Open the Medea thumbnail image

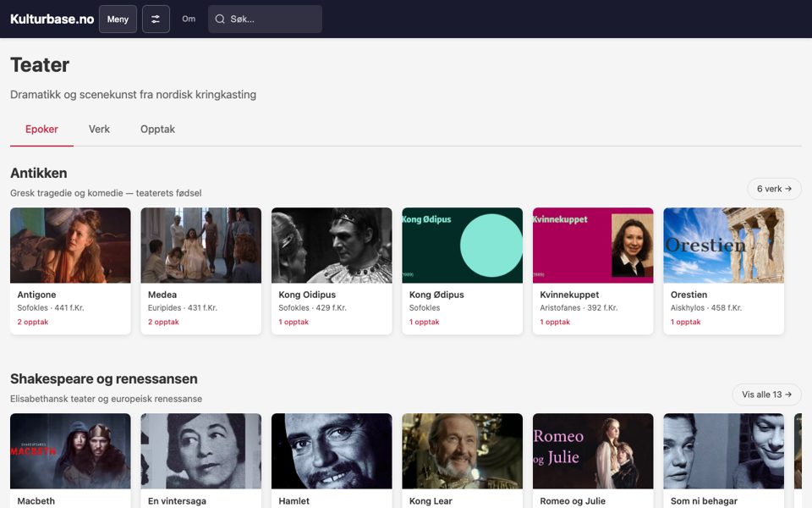201,246
